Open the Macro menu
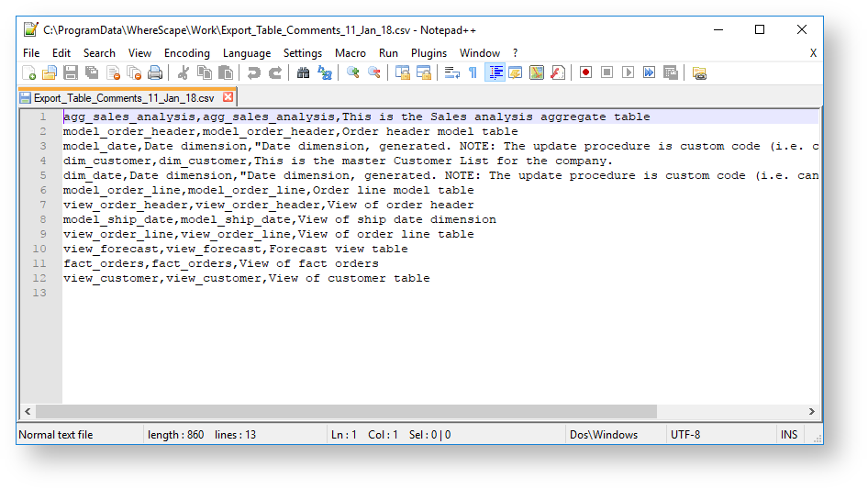Image resolution: width=868 pixels, height=489 pixels. click(351, 53)
